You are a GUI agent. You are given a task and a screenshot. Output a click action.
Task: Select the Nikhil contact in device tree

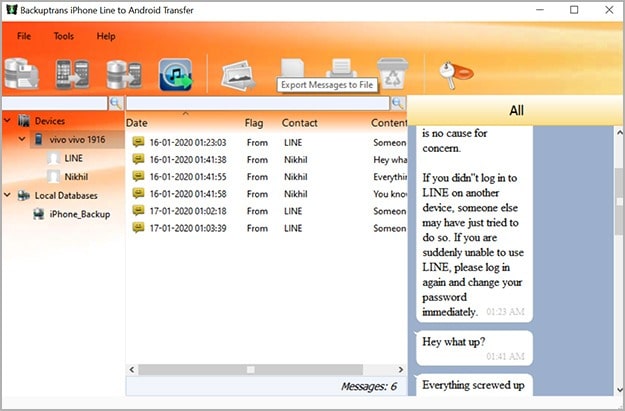pos(76,177)
